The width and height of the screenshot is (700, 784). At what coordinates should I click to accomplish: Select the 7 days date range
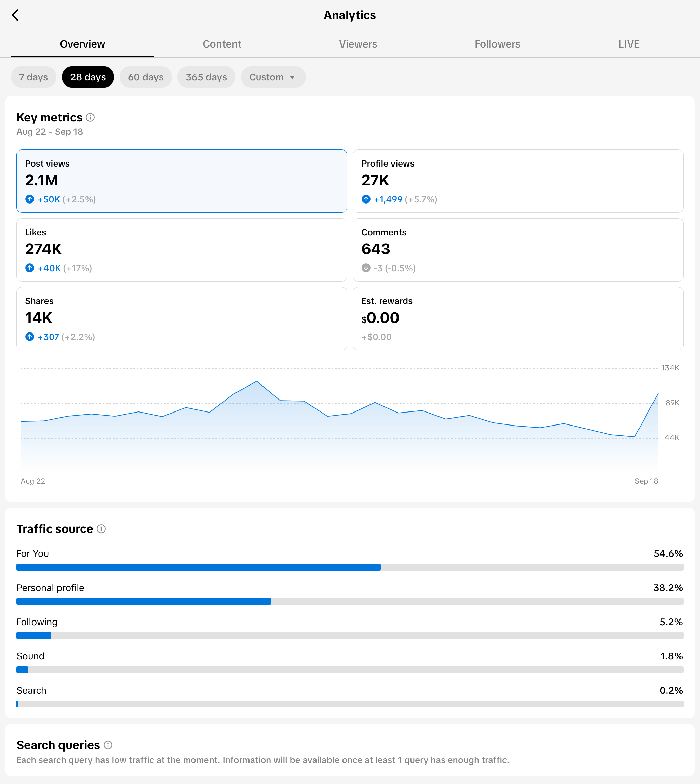coord(33,77)
